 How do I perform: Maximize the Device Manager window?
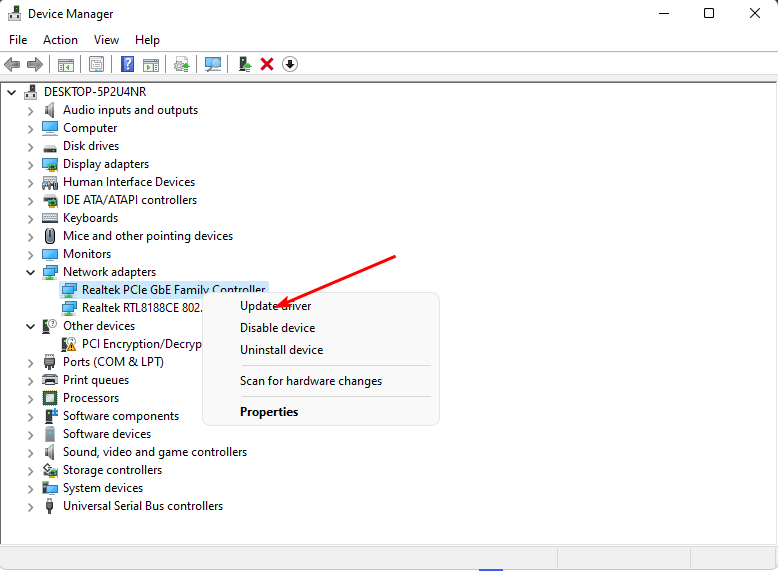click(709, 13)
